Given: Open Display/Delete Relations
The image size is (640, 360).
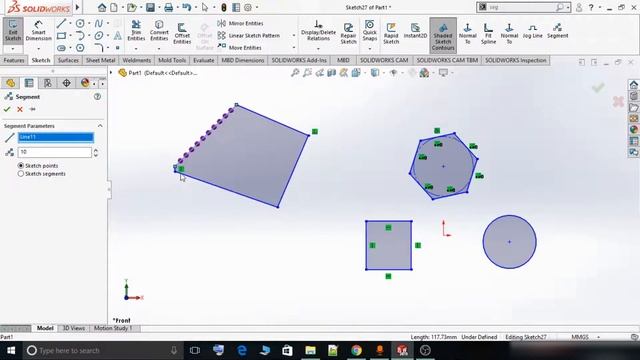Looking at the screenshot, I should tap(318, 31).
